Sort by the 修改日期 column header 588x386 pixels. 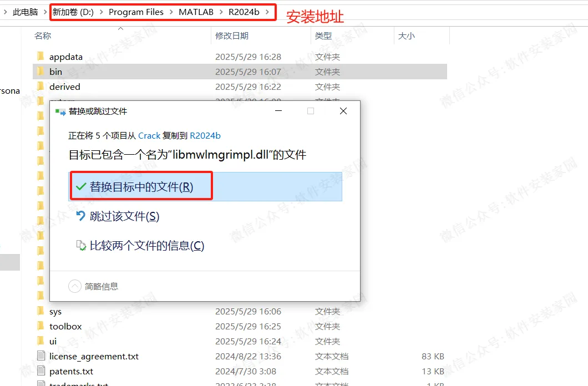tap(232, 35)
